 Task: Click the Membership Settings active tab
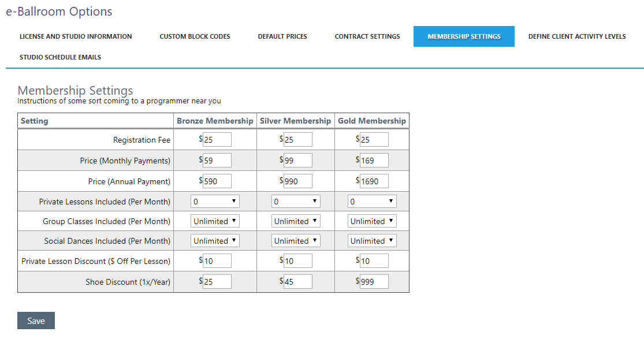point(464,36)
